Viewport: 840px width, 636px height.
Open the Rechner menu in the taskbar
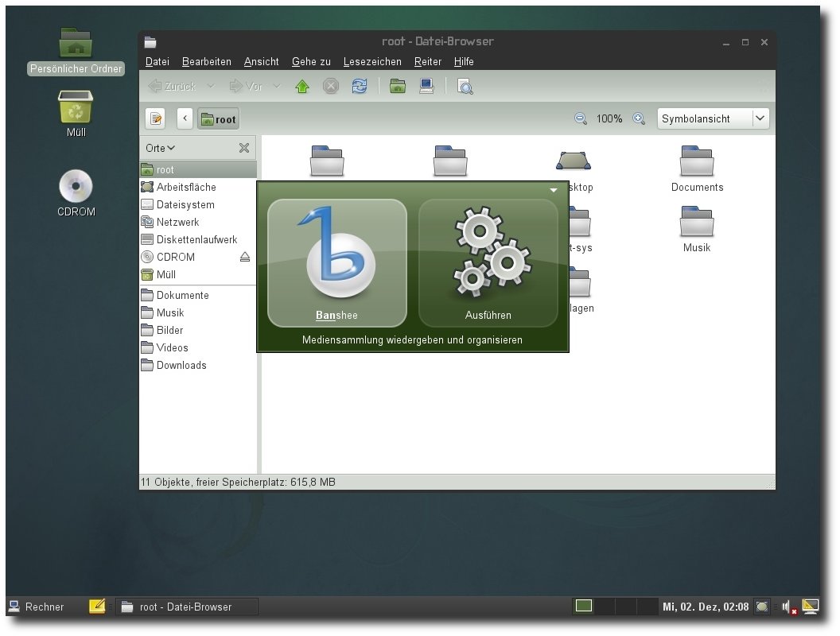coord(37,607)
